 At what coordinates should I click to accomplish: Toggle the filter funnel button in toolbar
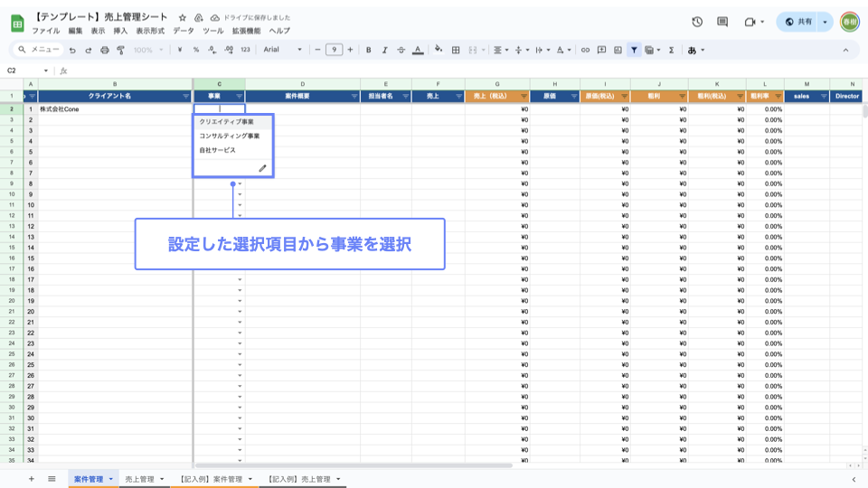coord(634,50)
